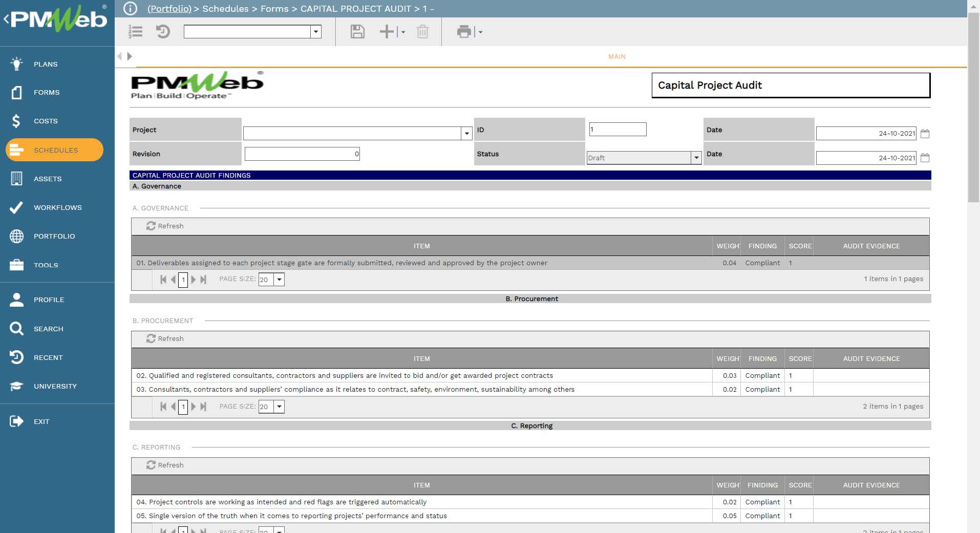Open the Assets building icon
This screenshot has height=533, width=980.
pos(16,178)
